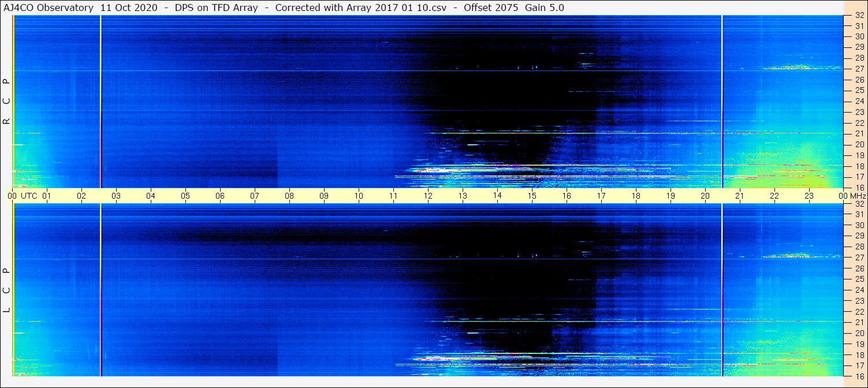Select hour '01' on the UTC axis
The width and height of the screenshot is (868, 388).
[x=47, y=196]
